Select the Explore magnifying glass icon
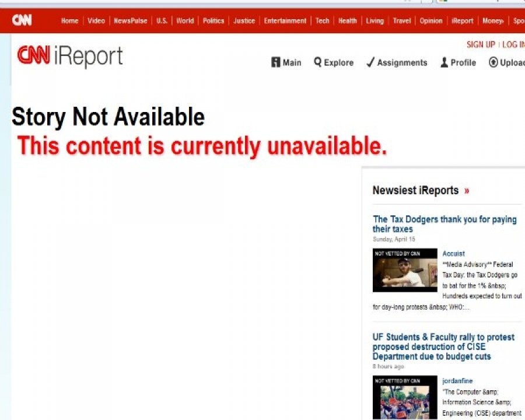Image resolution: width=525 pixels, height=420 pixels. pos(317,62)
